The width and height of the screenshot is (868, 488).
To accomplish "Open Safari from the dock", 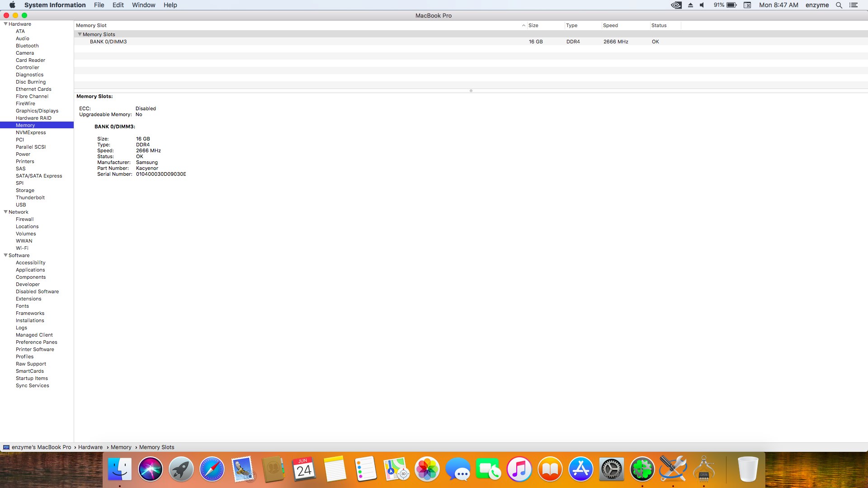I will [212, 469].
